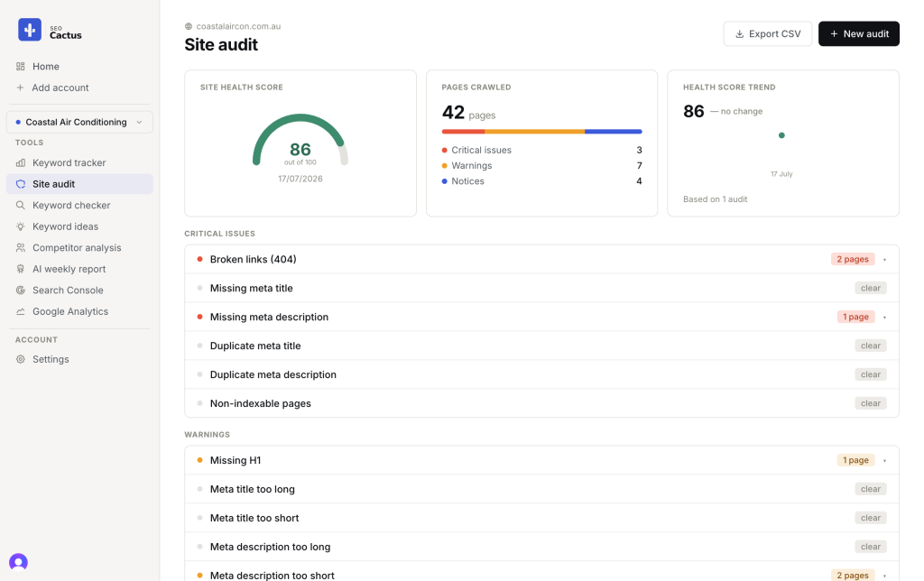Click the Home grid icon in sidebar
This screenshot has width=924, height=581.
(x=21, y=67)
